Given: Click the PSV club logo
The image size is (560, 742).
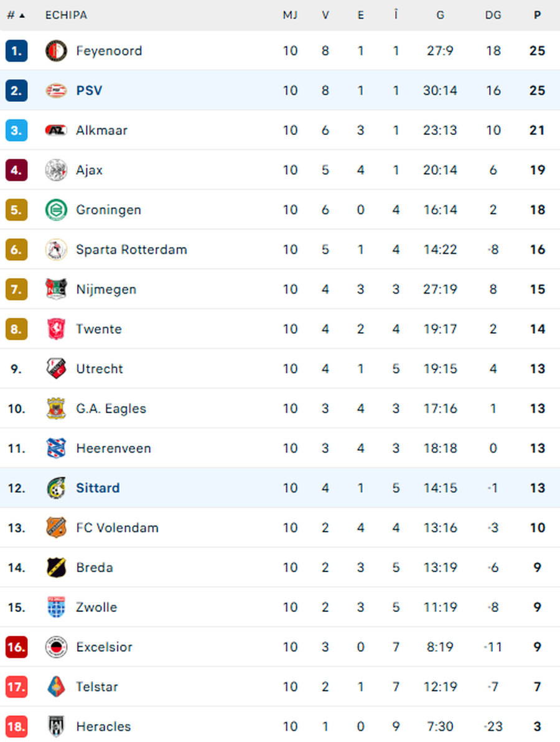Looking at the screenshot, I should pyautogui.click(x=56, y=91).
